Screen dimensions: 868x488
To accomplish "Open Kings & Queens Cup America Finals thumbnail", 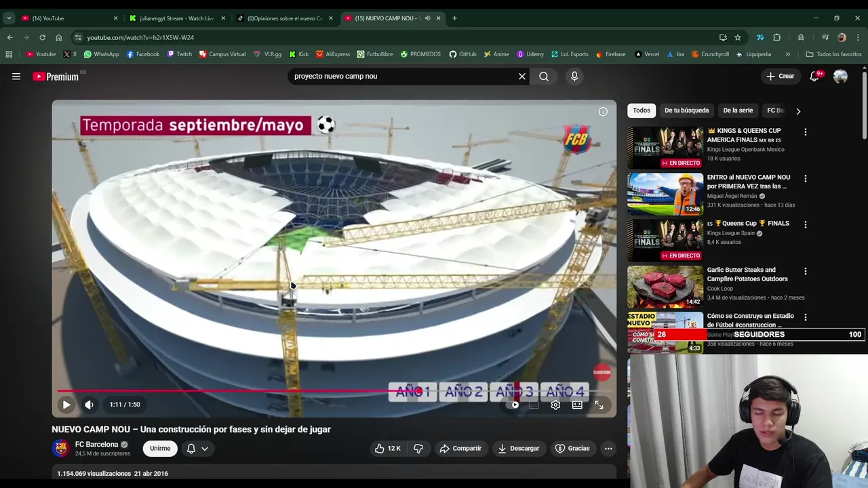I will [x=665, y=148].
